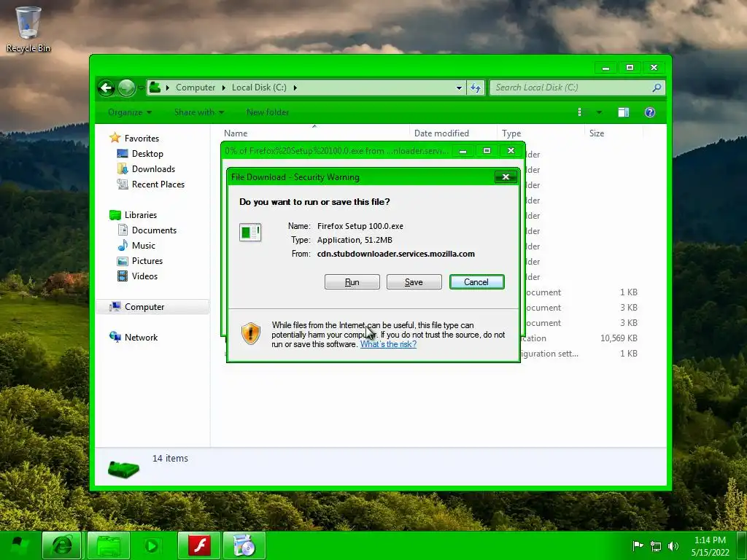Open Downloads in navigation pane

[153, 169]
